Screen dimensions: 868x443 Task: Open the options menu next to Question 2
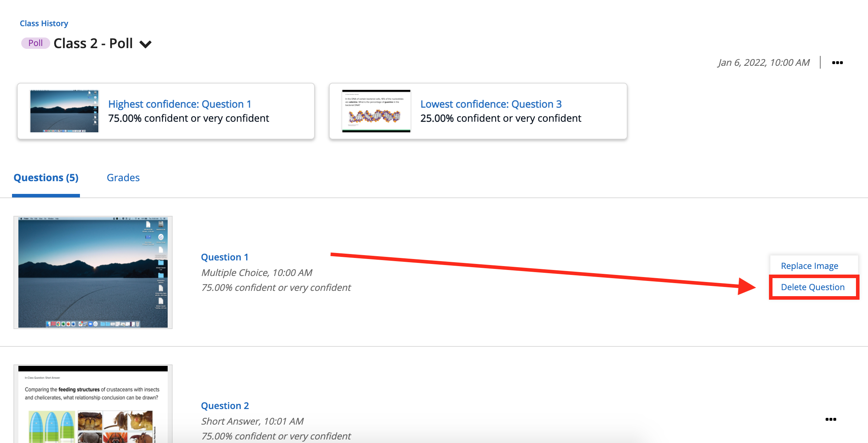click(x=831, y=419)
